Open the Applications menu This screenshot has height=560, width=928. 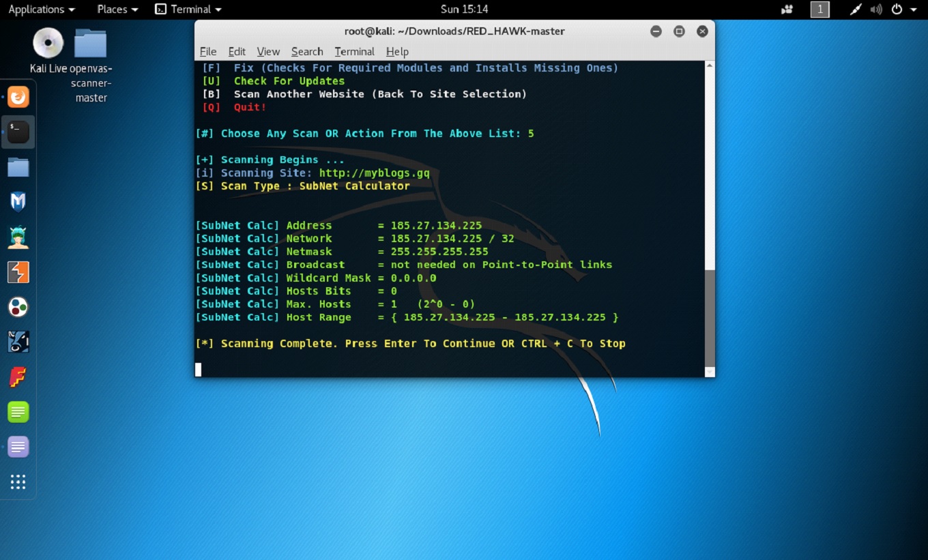[x=42, y=10]
